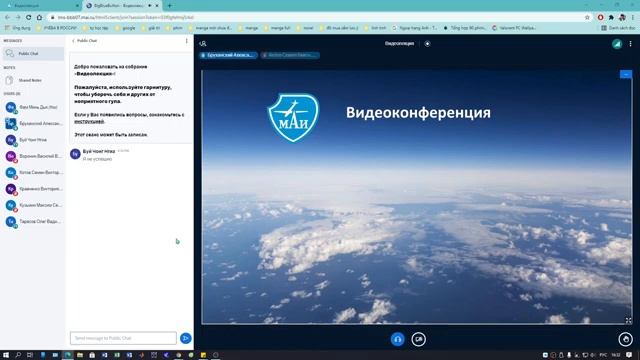The image size is (640, 360).
Task: Open the Public Chat three-dot options
Action: 187,41
